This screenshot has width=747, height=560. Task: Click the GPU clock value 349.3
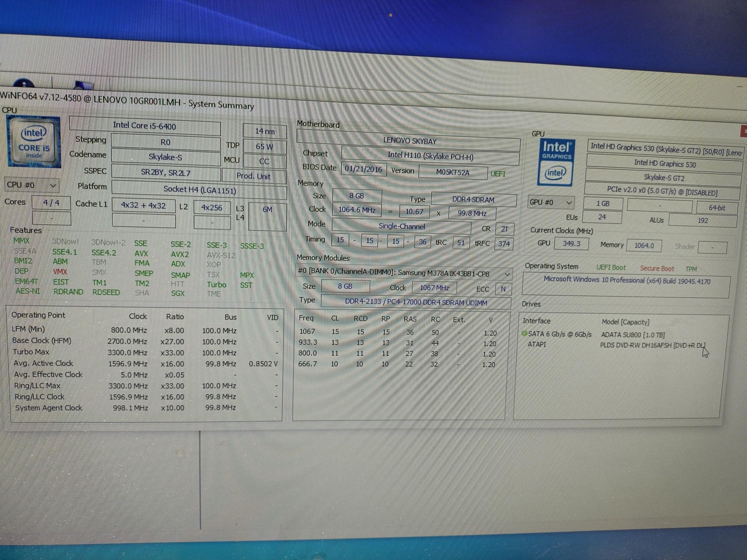coord(571,244)
